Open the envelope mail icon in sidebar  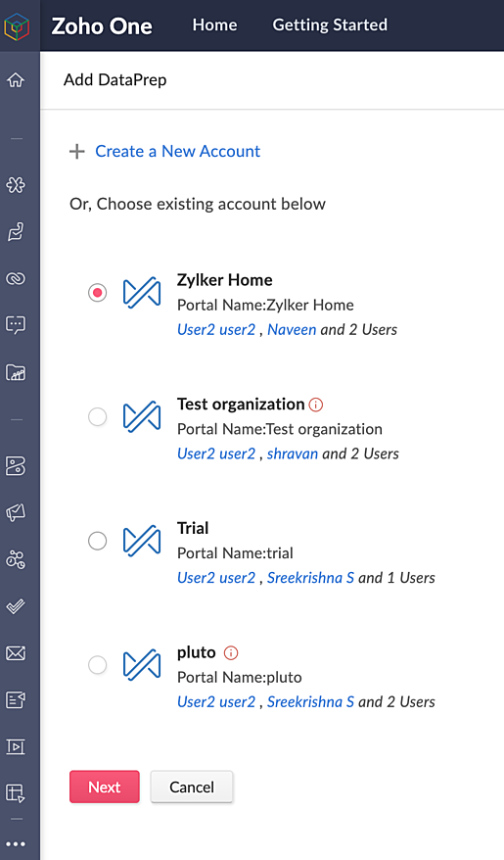pos(16,653)
